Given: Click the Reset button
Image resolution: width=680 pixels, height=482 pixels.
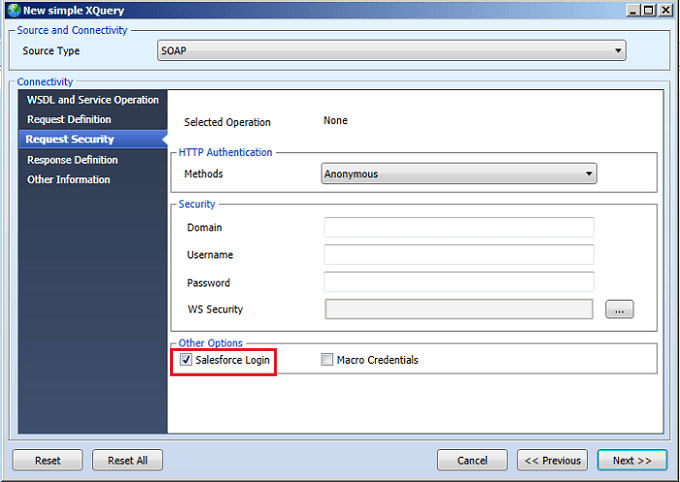Looking at the screenshot, I should click(x=48, y=460).
